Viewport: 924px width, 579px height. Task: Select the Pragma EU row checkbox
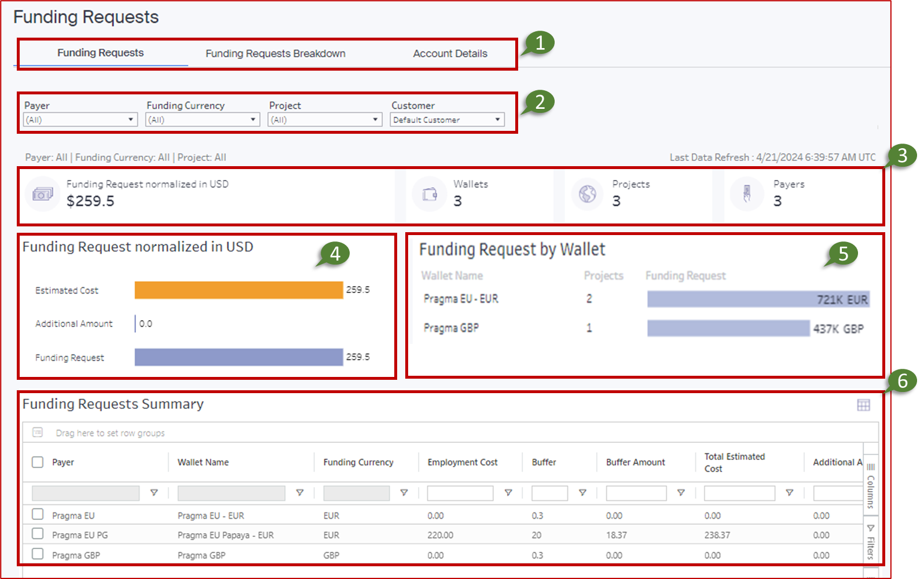(x=38, y=514)
